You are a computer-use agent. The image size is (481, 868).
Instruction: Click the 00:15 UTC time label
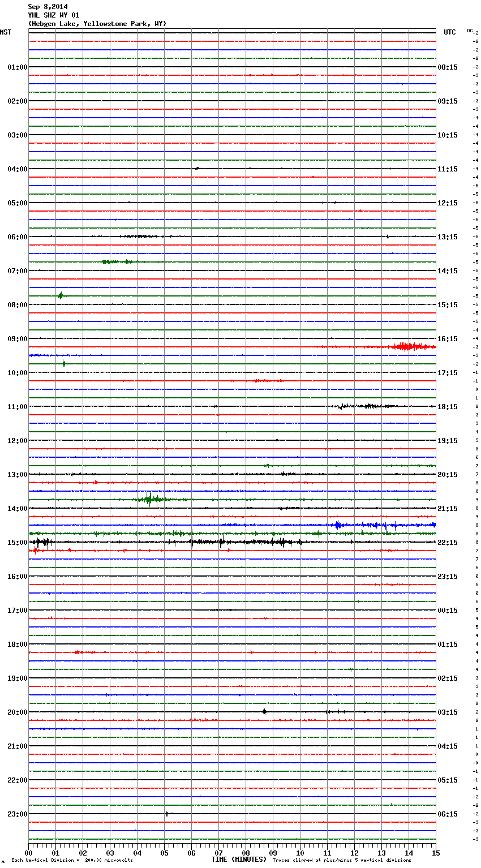coord(448,611)
